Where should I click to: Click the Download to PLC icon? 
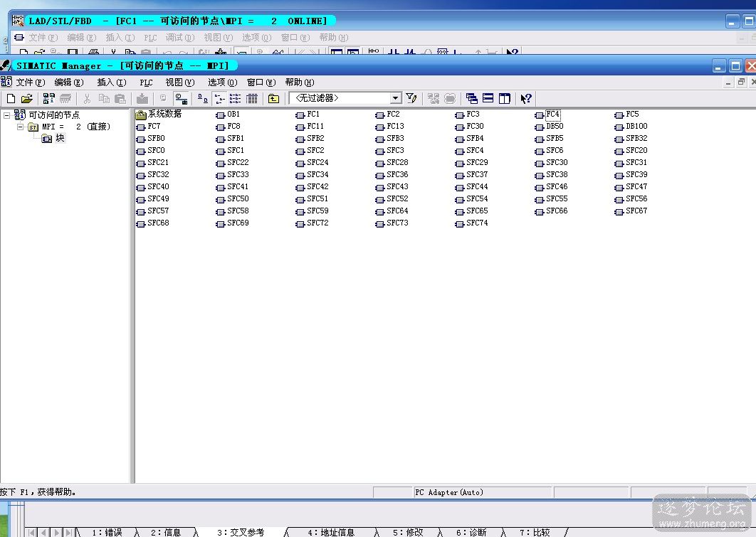tap(142, 99)
